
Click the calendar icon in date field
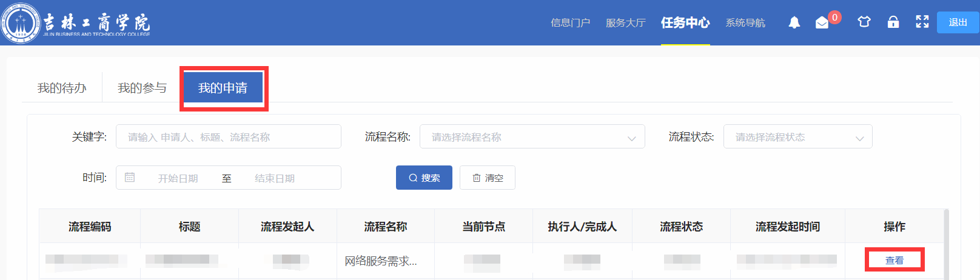tap(130, 178)
